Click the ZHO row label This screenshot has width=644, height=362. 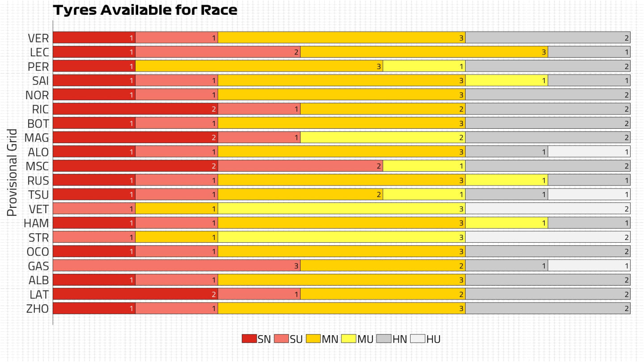coord(38,308)
